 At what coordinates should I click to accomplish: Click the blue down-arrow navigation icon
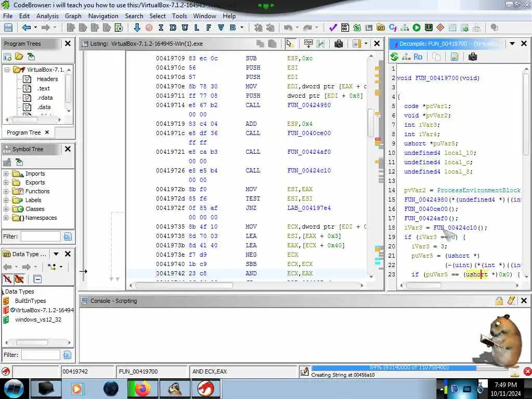pyautogui.click(x=137, y=28)
